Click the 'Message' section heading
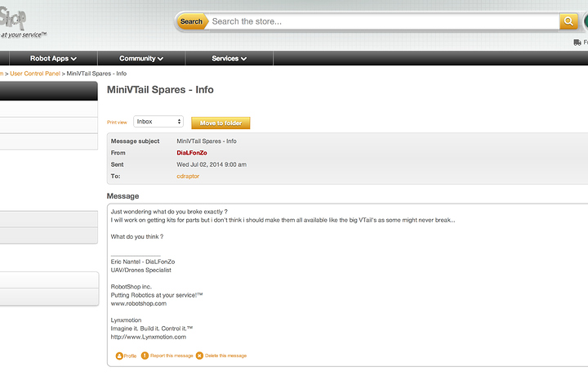This screenshot has height=376, width=588. coord(122,196)
